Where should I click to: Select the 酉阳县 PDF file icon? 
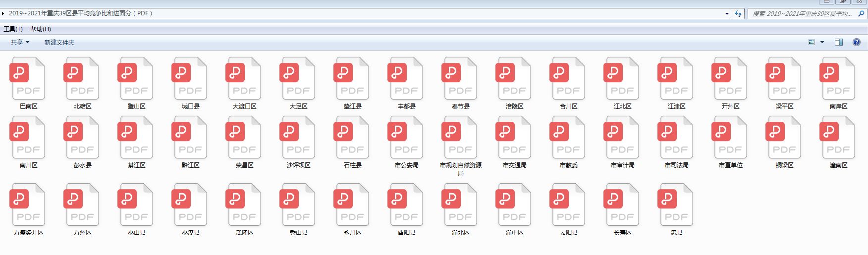pyautogui.click(x=406, y=204)
